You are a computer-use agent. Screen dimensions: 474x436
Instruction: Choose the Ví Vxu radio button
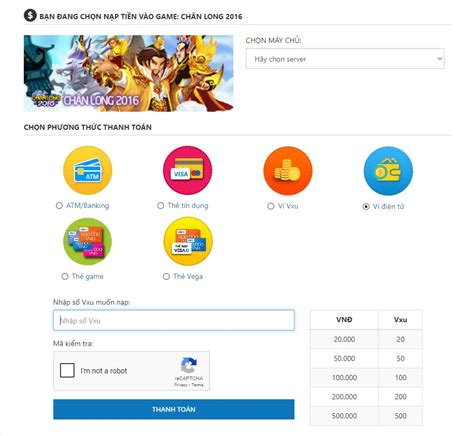click(x=271, y=206)
